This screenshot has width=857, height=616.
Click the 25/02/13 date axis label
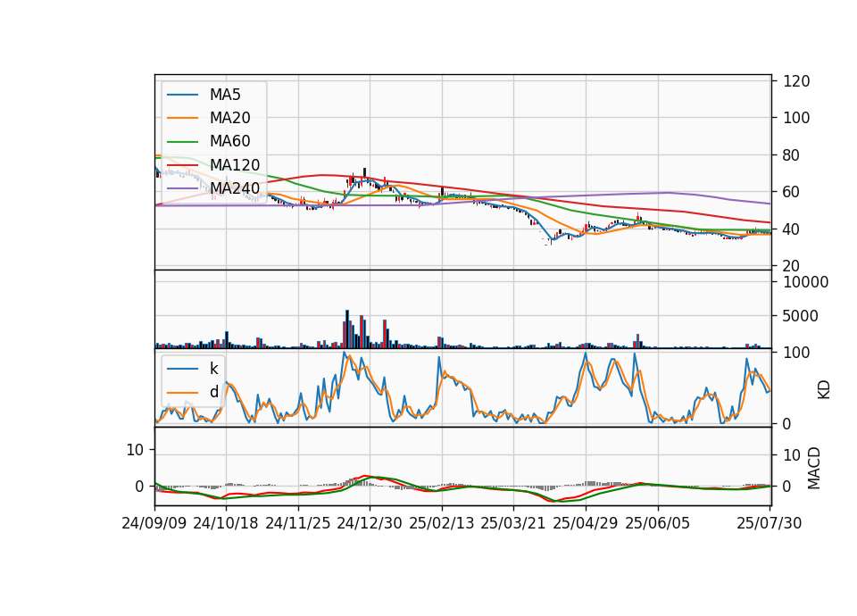442,523
